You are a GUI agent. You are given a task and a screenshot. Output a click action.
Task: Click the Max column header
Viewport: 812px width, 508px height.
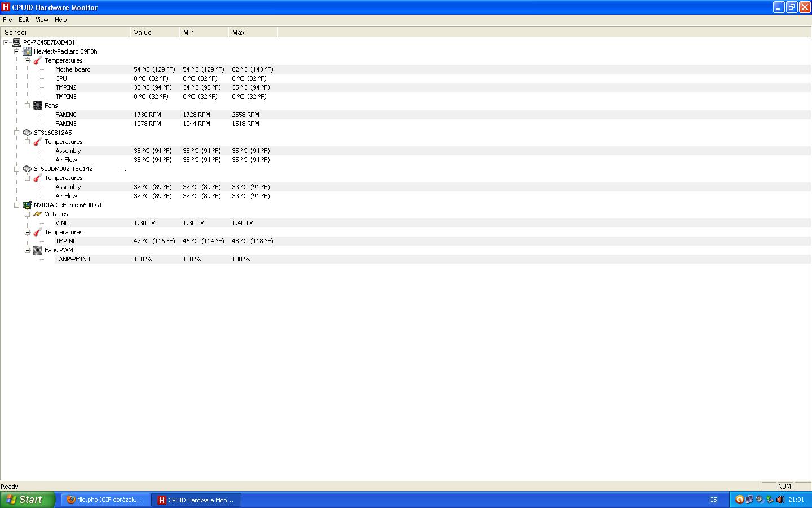coord(253,32)
